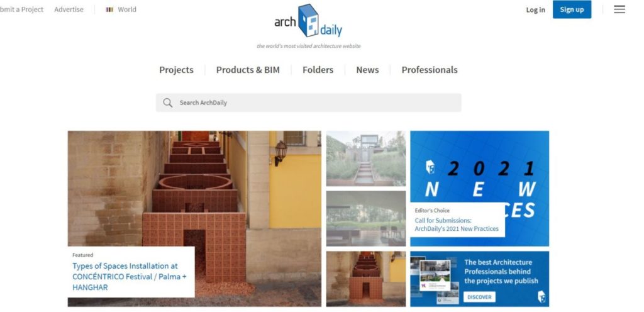Click ArchDaily icon on 2021 New Practices banner
The height and width of the screenshot is (312, 644).
430,167
